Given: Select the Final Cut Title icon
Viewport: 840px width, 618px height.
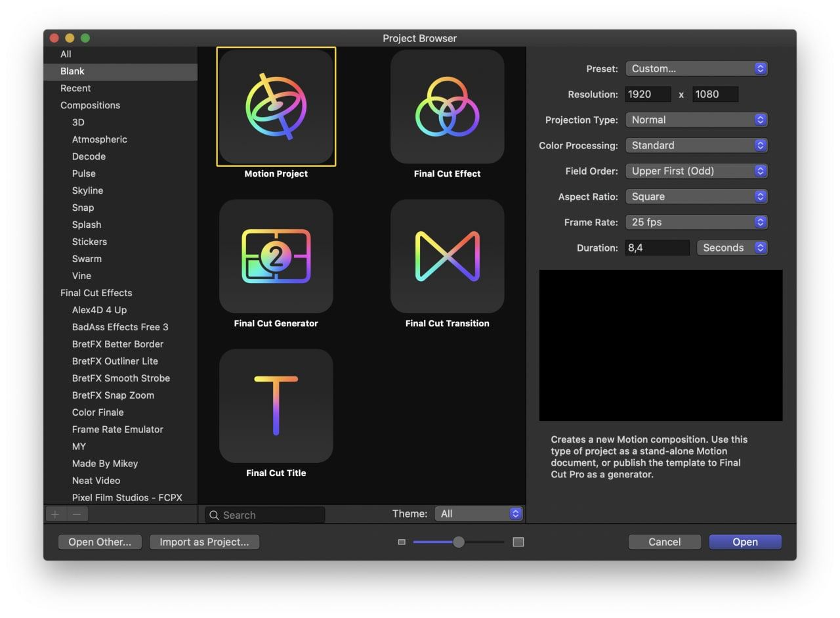Looking at the screenshot, I should [276, 406].
